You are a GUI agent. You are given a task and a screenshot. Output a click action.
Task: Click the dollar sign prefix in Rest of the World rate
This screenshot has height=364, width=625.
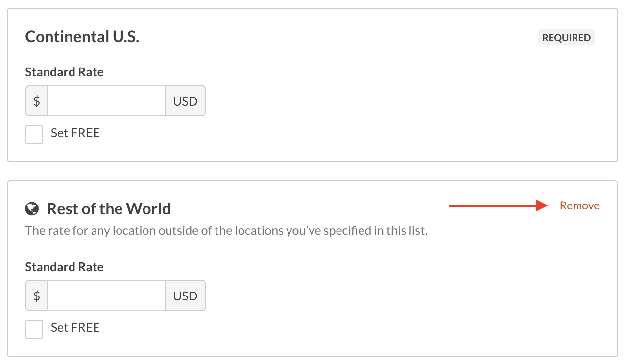point(37,296)
